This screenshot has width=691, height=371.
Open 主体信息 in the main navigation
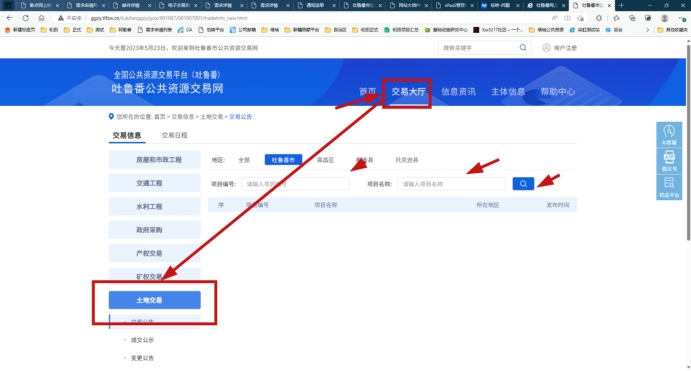508,91
